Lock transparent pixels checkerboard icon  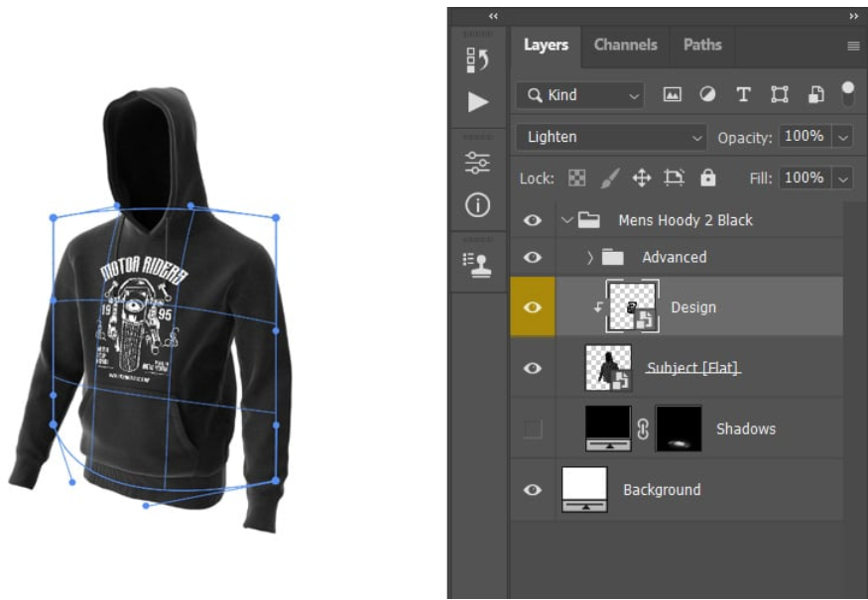pyautogui.click(x=576, y=179)
